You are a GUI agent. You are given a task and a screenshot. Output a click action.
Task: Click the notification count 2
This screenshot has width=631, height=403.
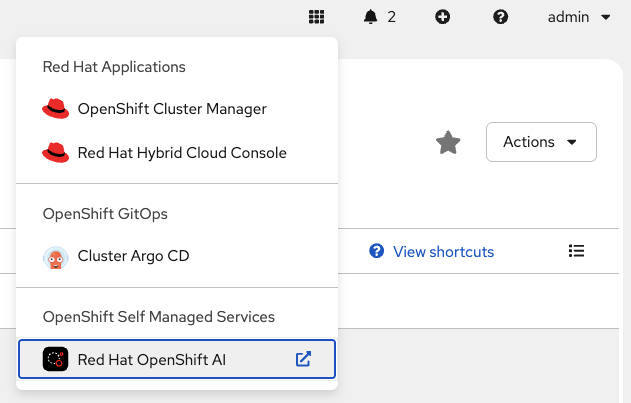point(391,17)
